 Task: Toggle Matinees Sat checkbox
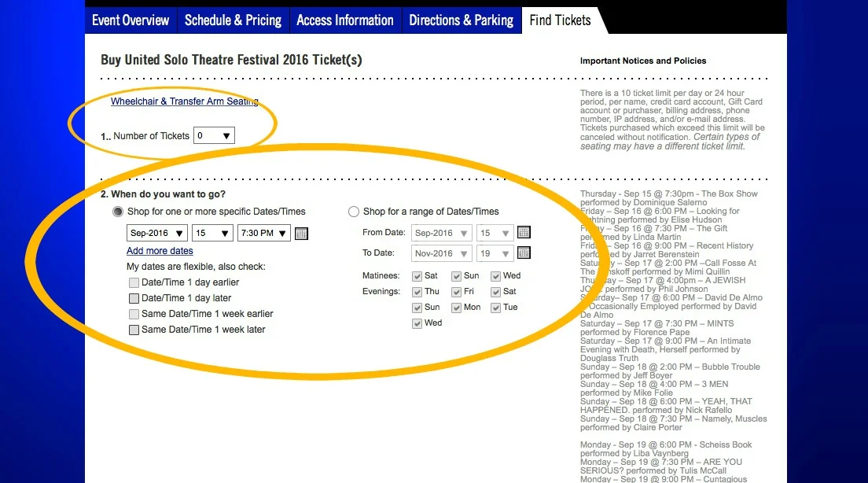point(417,276)
